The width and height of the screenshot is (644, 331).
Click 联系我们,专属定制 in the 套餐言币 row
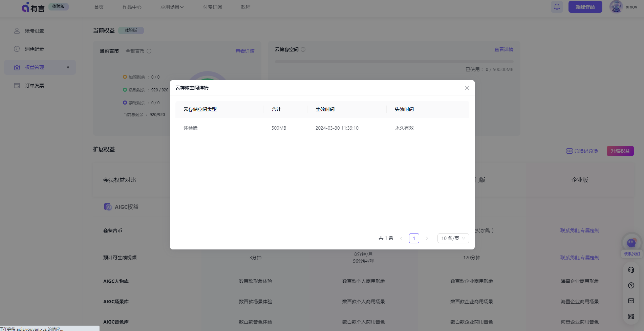pos(580,230)
